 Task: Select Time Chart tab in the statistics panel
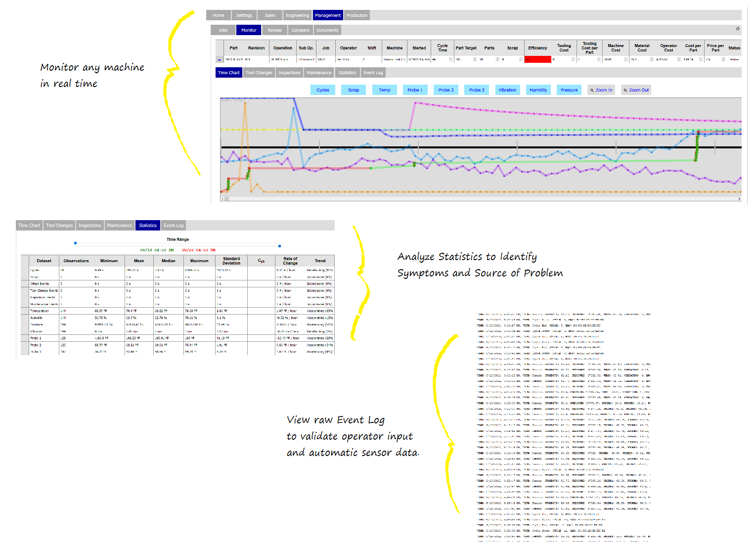tap(29, 226)
